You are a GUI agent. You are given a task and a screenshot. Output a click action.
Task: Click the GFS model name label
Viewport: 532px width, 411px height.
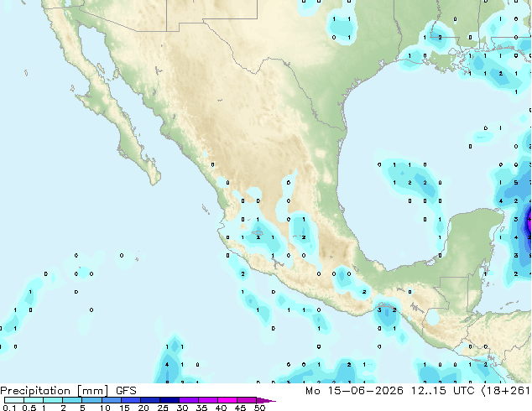click(x=126, y=391)
